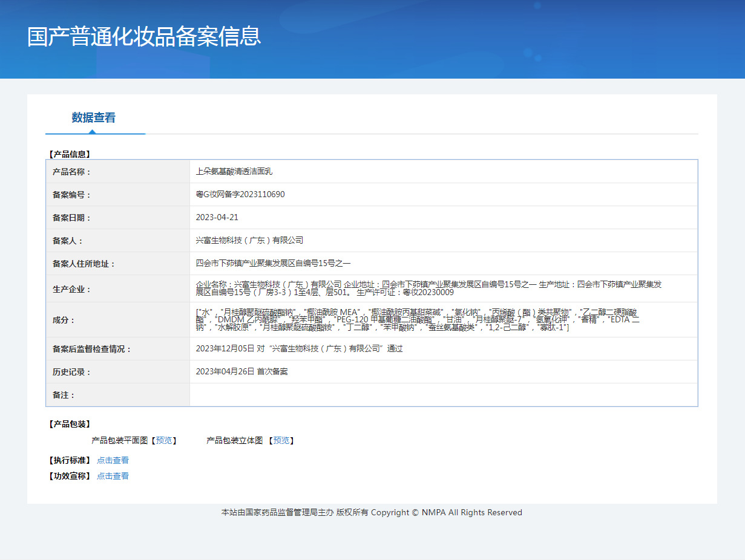Click page title 国产普通化妆品备案信息
The width and height of the screenshot is (745, 560).
144,36
